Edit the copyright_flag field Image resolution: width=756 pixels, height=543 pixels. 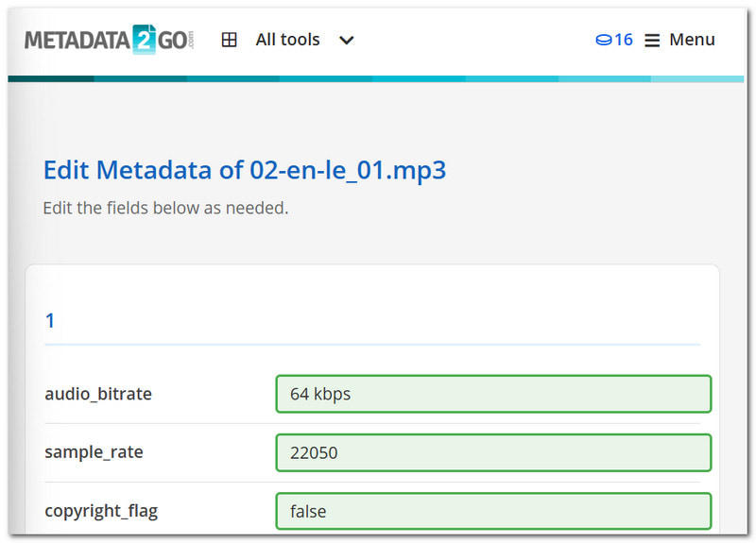click(493, 511)
